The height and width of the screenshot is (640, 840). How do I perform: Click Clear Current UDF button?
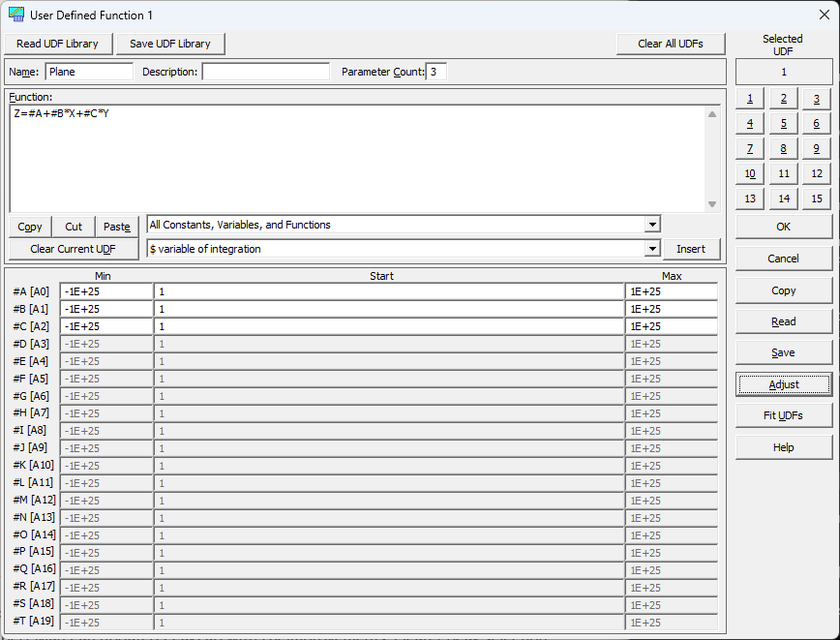point(74,249)
